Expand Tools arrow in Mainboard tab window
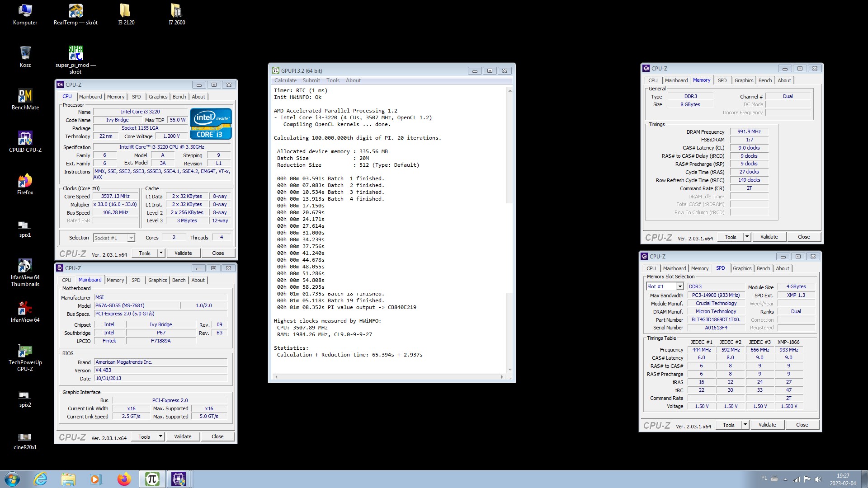This screenshot has height=488, width=868. point(160,436)
